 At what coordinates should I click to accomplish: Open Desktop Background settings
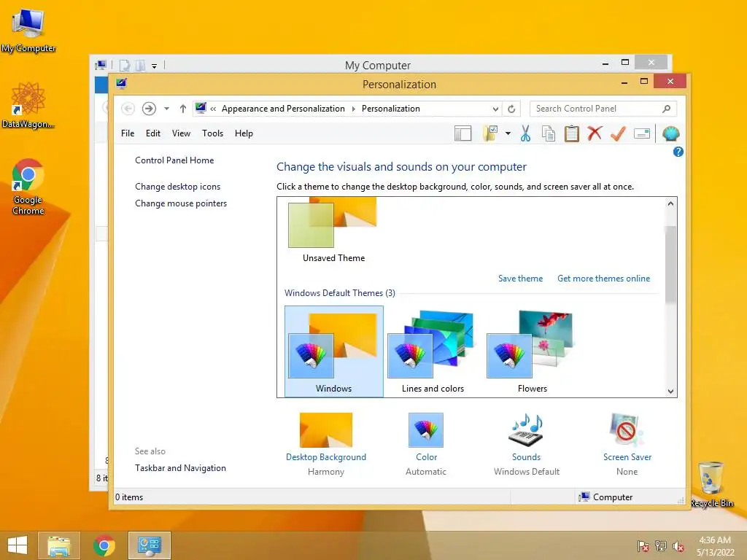[x=326, y=444]
